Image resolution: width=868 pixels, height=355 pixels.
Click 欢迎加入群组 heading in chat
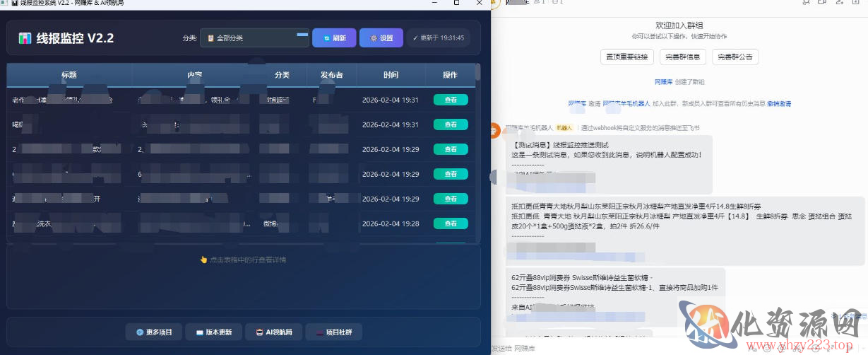coord(679,25)
